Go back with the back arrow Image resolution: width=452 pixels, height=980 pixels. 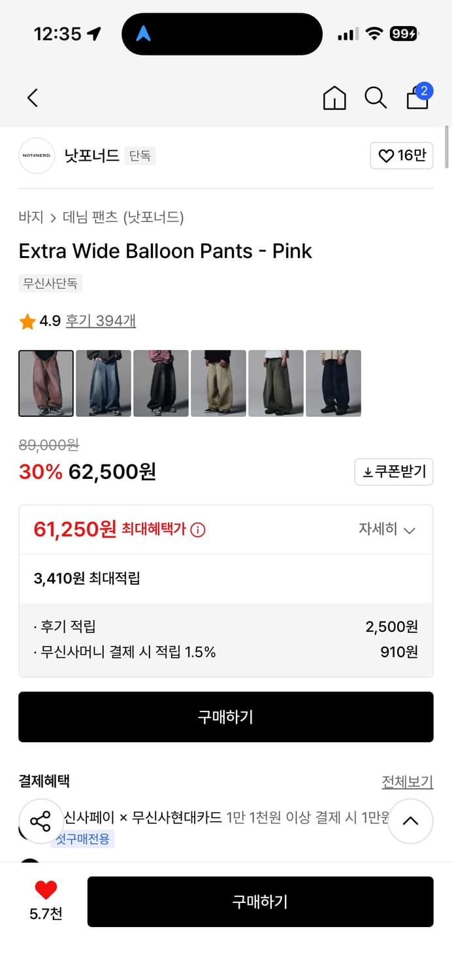[32, 97]
